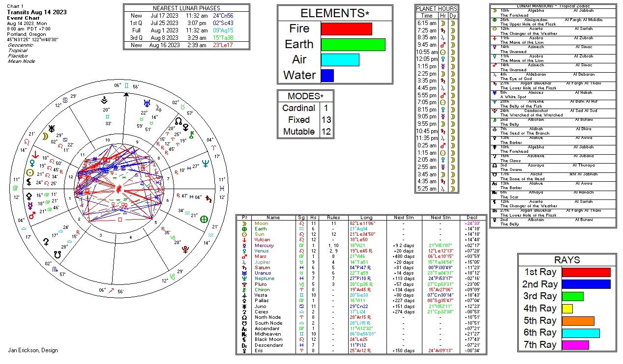Click 'The Belly of the Fish' mansion text
This screenshot has height=364, width=623.
522,106
